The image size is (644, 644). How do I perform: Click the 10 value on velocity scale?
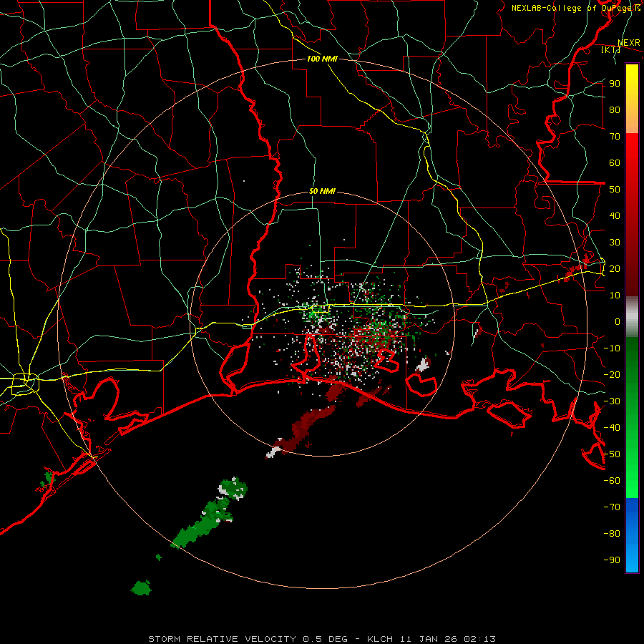(x=615, y=296)
